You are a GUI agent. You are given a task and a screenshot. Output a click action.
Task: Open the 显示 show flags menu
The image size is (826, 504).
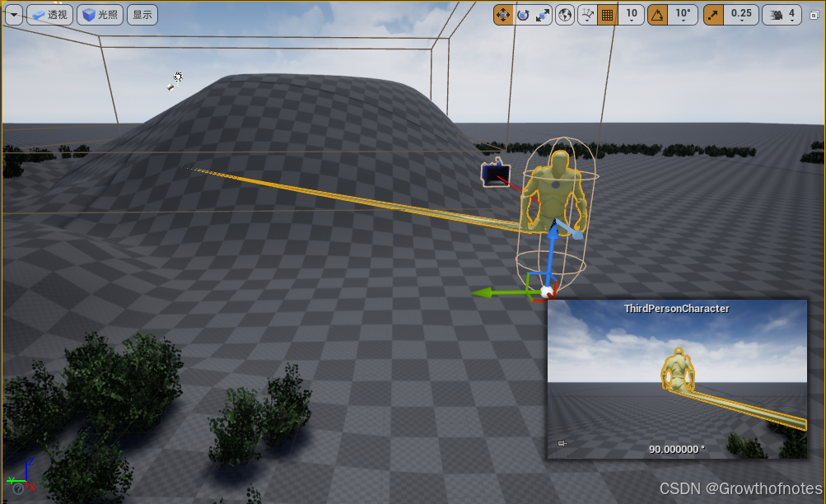click(142, 15)
